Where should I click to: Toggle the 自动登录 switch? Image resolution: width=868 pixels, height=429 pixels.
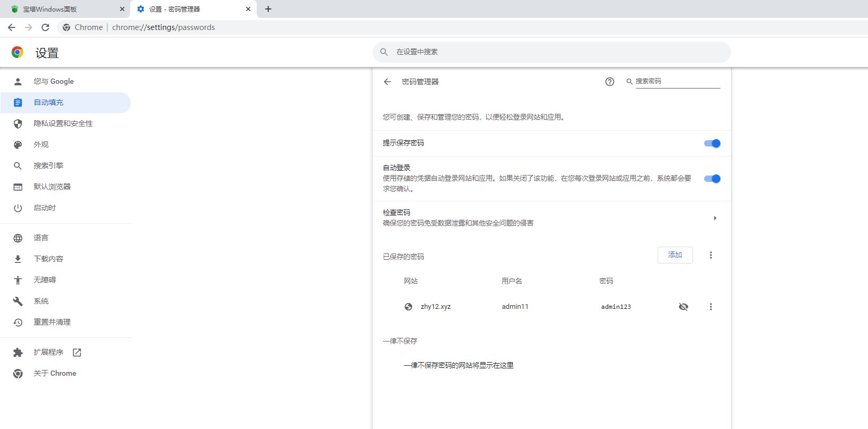(712, 179)
